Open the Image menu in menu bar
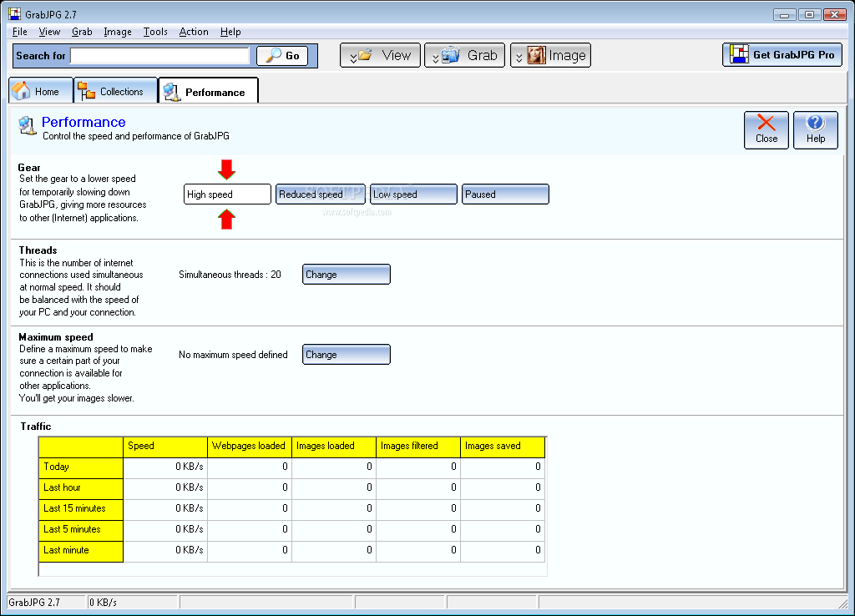Image resolution: width=855 pixels, height=616 pixels. (x=118, y=32)
